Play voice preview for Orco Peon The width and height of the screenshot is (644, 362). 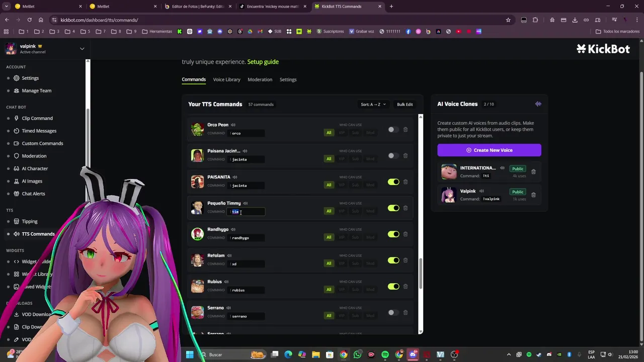(x=233, y=125)
